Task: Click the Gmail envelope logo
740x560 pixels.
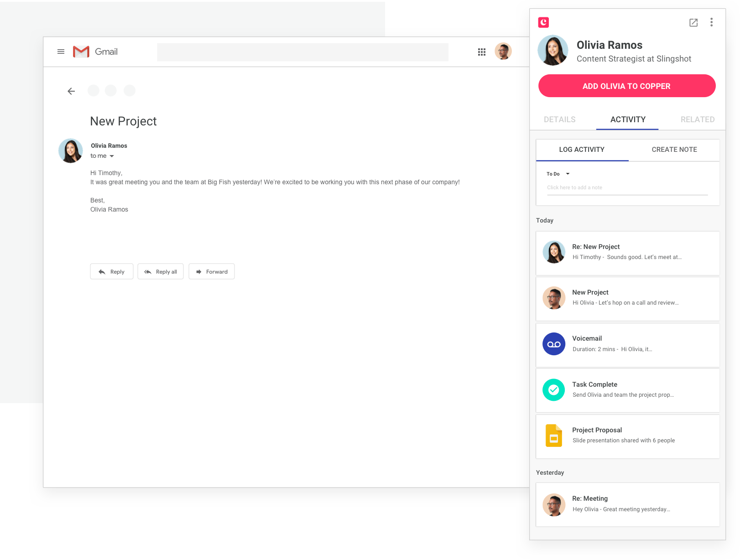Action: point(81,52)
